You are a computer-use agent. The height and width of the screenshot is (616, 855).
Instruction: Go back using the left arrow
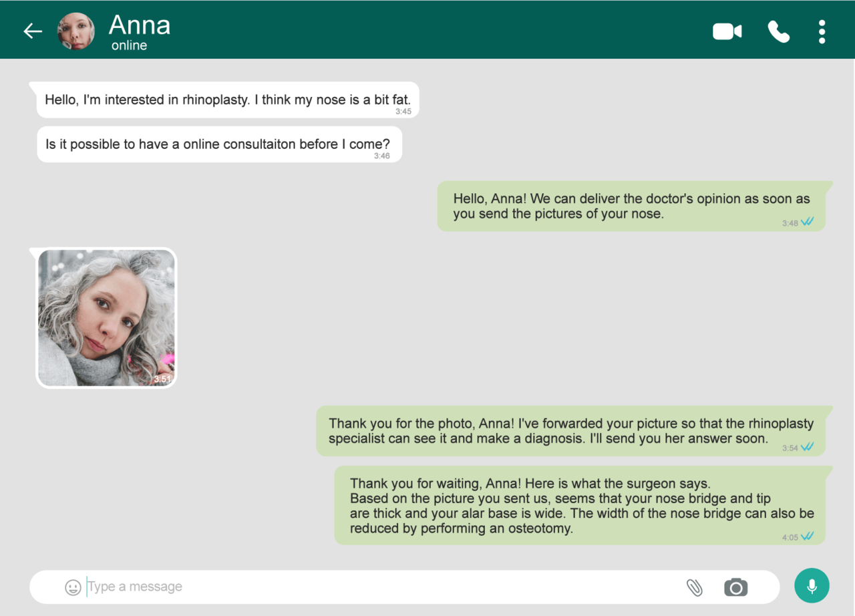(x=33, y=31)
